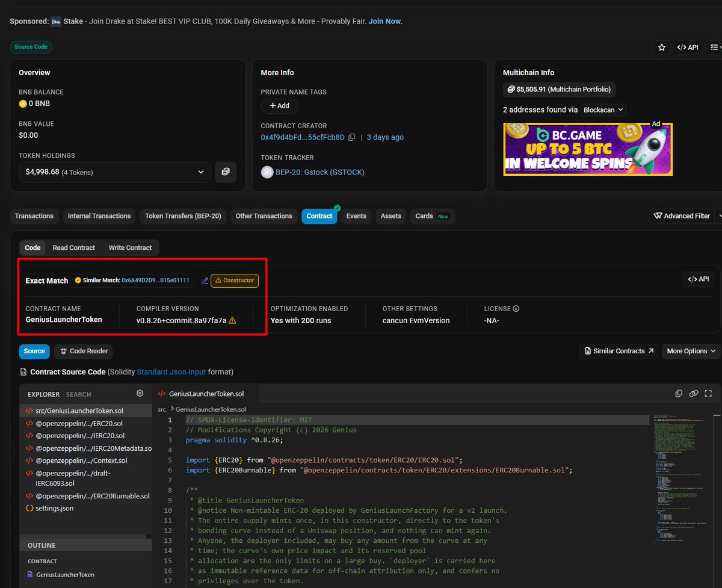This screenshot has height=588, width=722.
Task: Select the Contract tab
Action: click(319, 216)
